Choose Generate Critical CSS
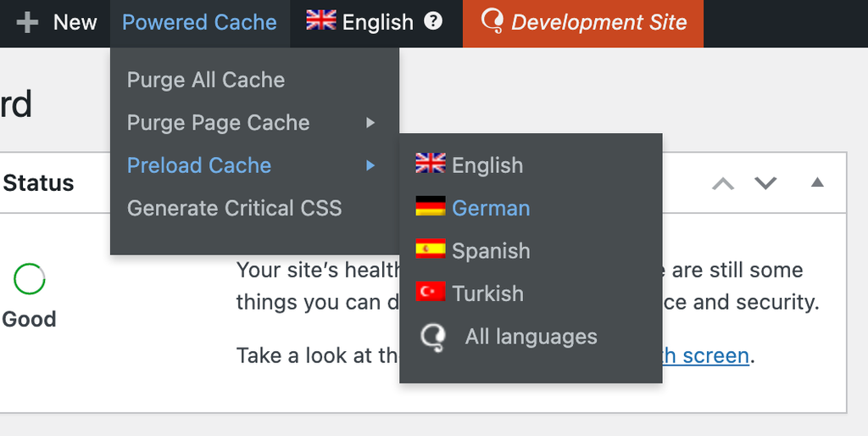 [234, 208]
